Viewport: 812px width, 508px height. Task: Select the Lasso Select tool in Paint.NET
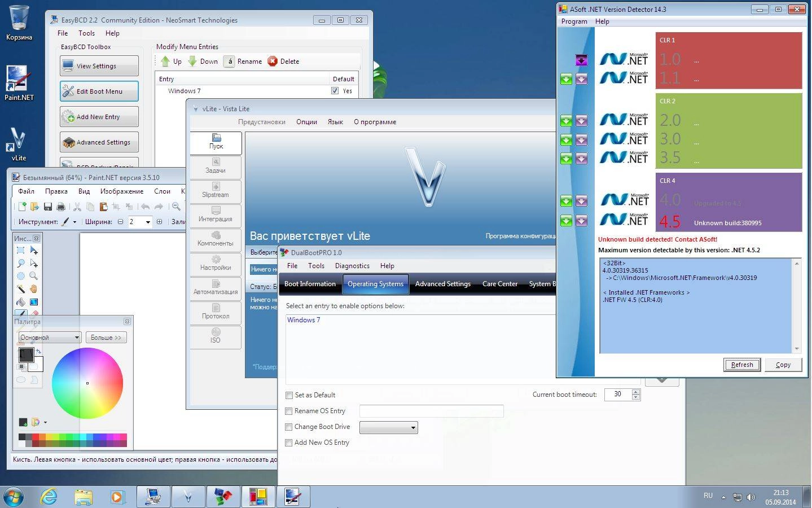pos(21,263)
